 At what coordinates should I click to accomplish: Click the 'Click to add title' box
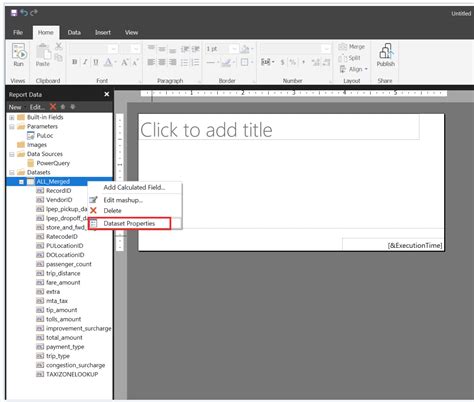point(279,127)
